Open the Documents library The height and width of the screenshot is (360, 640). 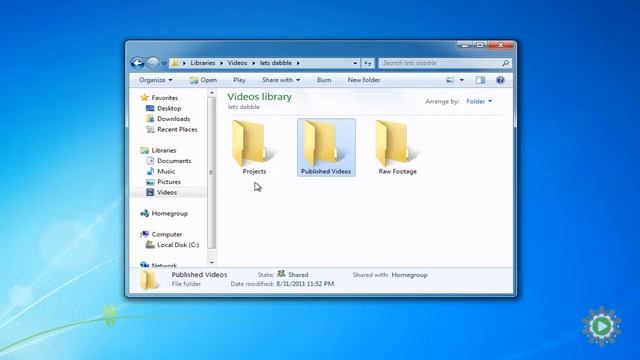tap(174, 161)
